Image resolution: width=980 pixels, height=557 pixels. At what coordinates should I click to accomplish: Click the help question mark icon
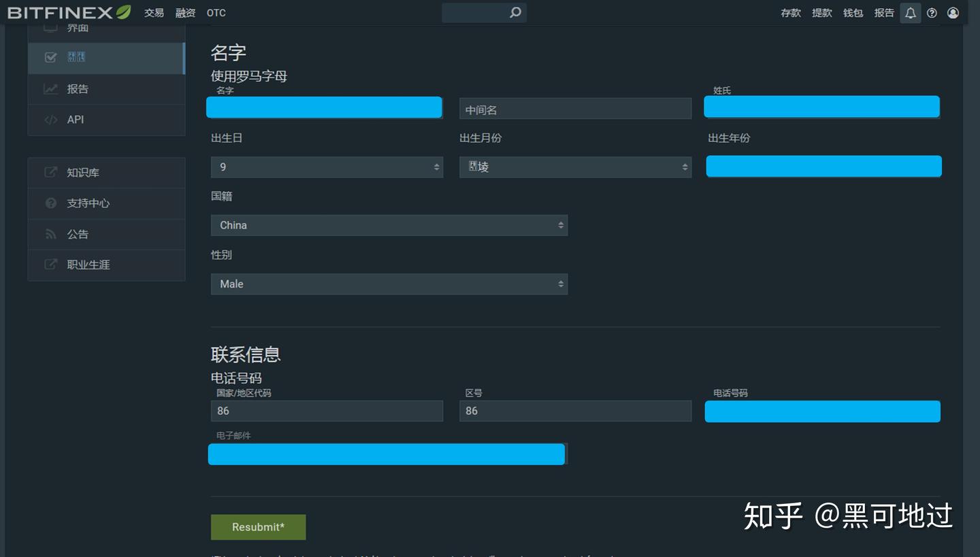pos(932,12)
